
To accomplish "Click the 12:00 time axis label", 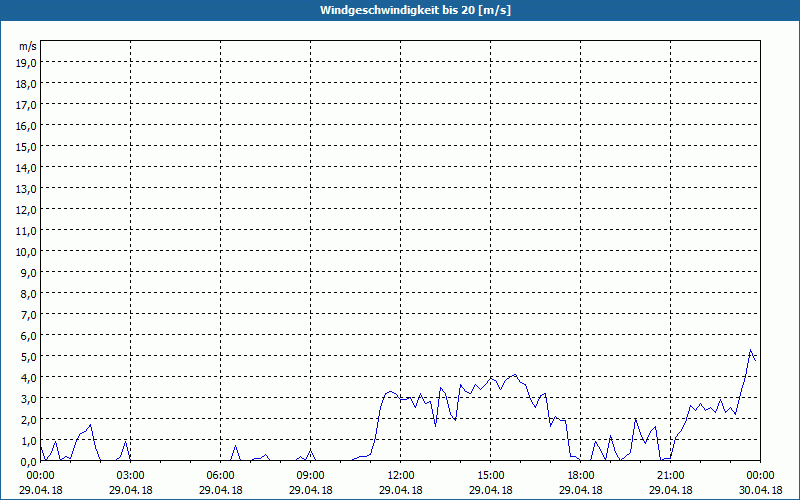I will pyautogui.click(x=401, y=476).
